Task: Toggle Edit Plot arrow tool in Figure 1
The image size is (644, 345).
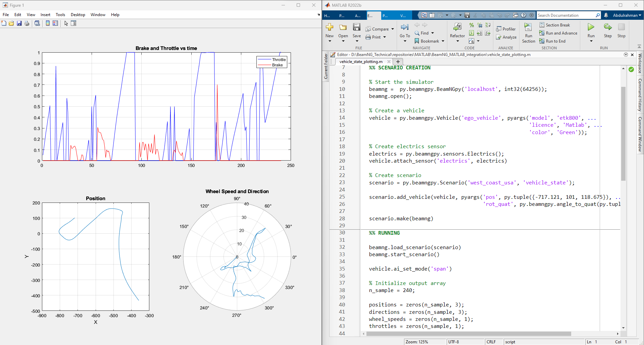Action: (x=66, y=23)
